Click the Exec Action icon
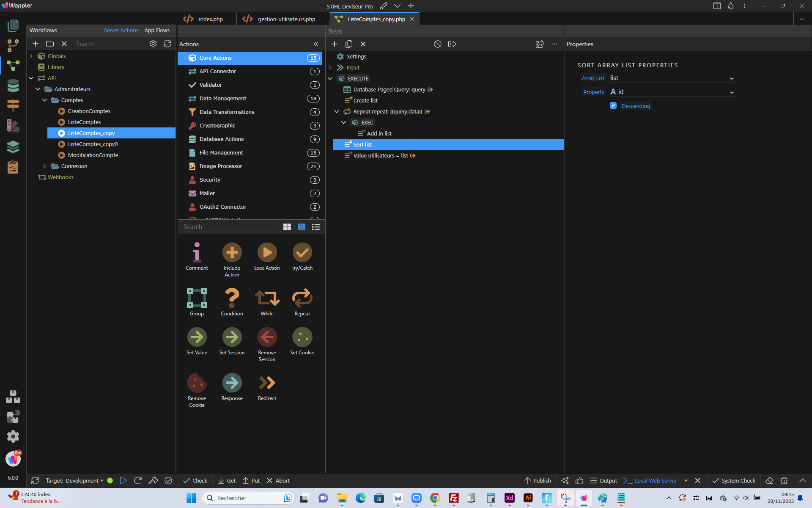The image size is (812, 508). pos(267,253)
